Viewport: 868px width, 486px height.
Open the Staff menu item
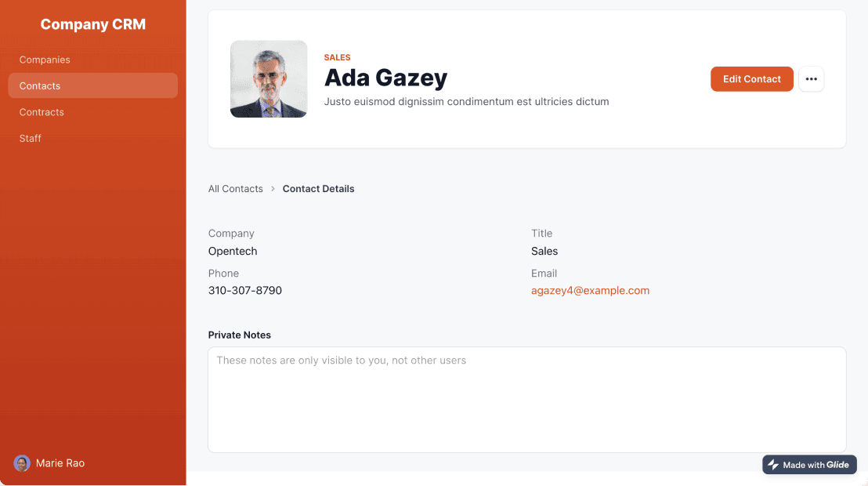tap(31, 139)
